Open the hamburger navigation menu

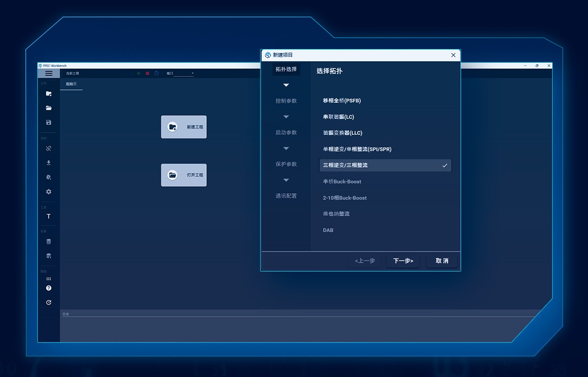point(49,73)
